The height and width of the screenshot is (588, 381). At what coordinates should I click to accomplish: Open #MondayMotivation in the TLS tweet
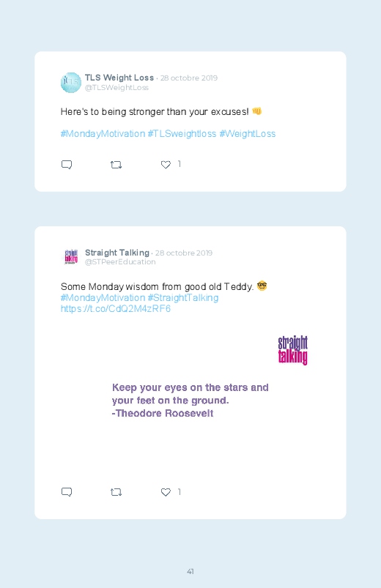[x=103, y=134]
